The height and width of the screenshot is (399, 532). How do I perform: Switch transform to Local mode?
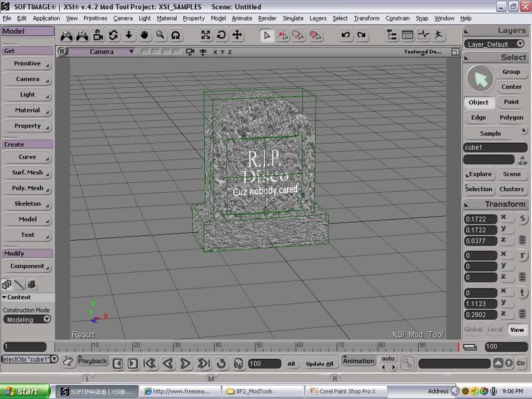(495, 329)
